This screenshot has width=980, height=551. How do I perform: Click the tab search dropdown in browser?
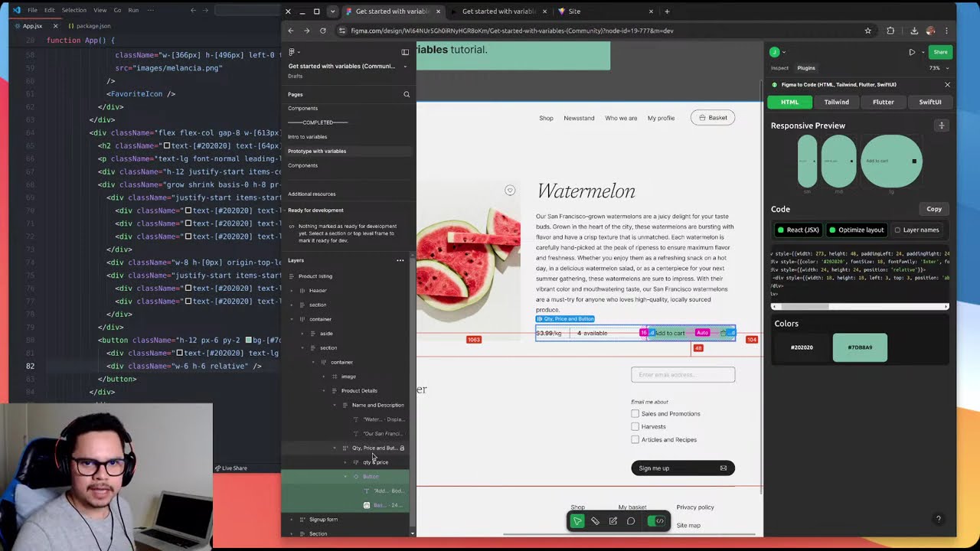pyautogui.click(x=332, y=11)
